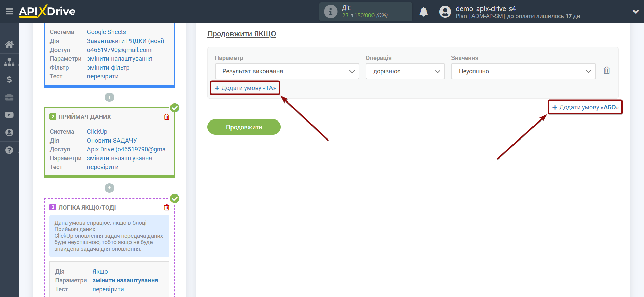Open the notifications bell
Image resolution: width=644 pixels, height=297 pixels.
pos(423,12)
